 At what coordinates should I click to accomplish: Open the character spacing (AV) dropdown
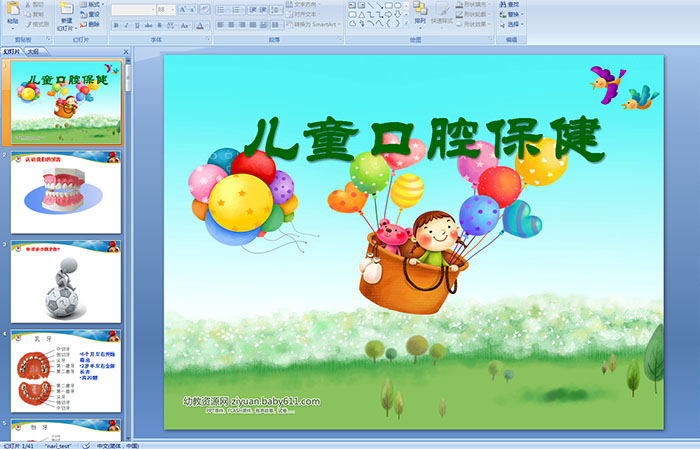(x=171, y=25)
